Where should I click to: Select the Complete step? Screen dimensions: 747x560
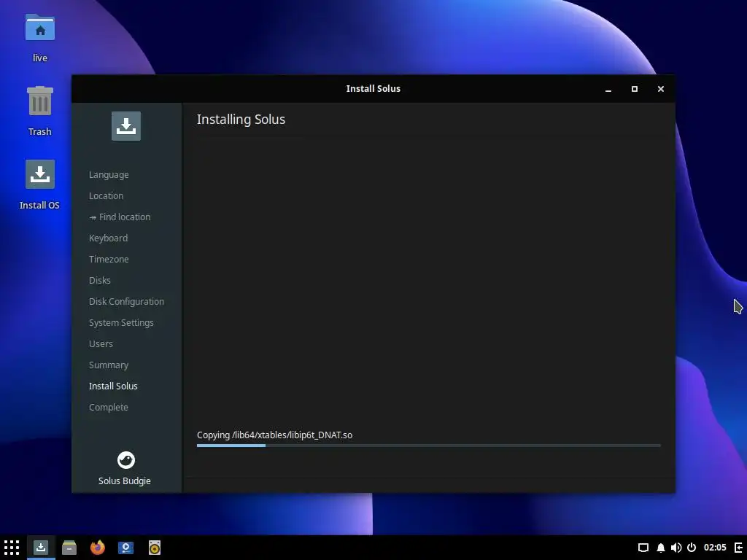point(108,407)
